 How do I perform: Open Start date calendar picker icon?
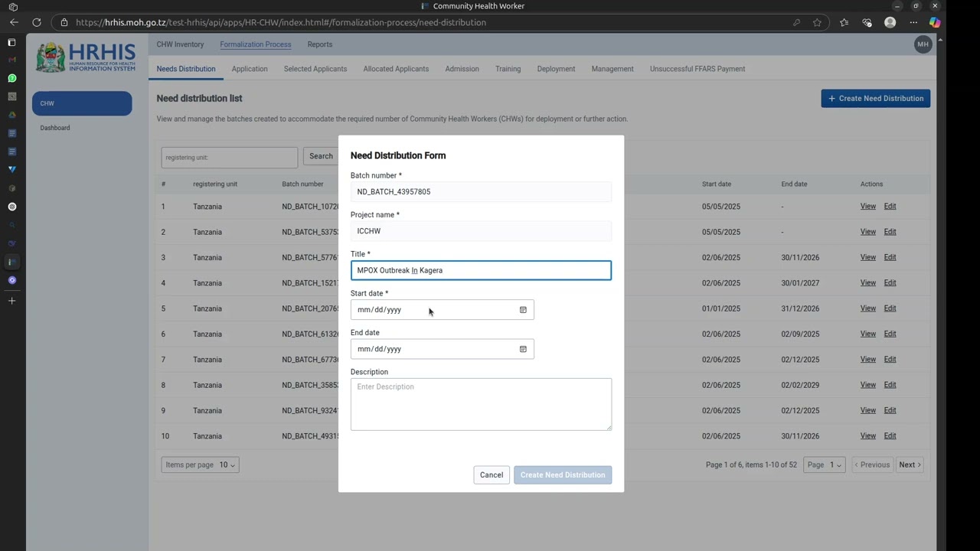click(523, 310)
